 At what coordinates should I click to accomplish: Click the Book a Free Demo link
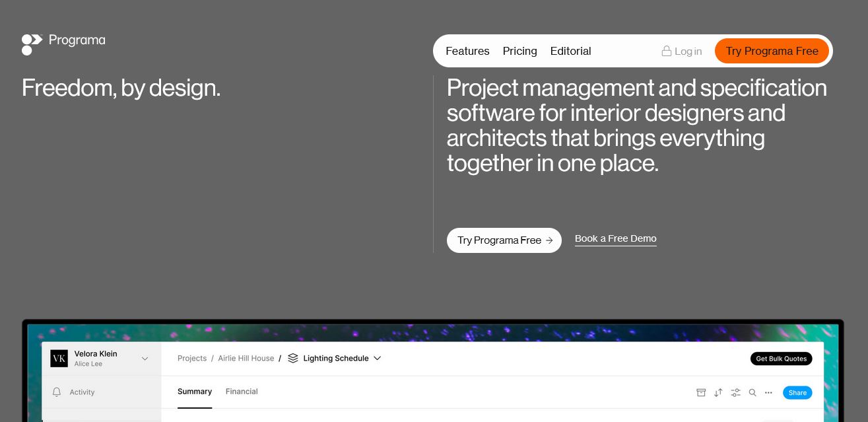click(x=615, y=238)
